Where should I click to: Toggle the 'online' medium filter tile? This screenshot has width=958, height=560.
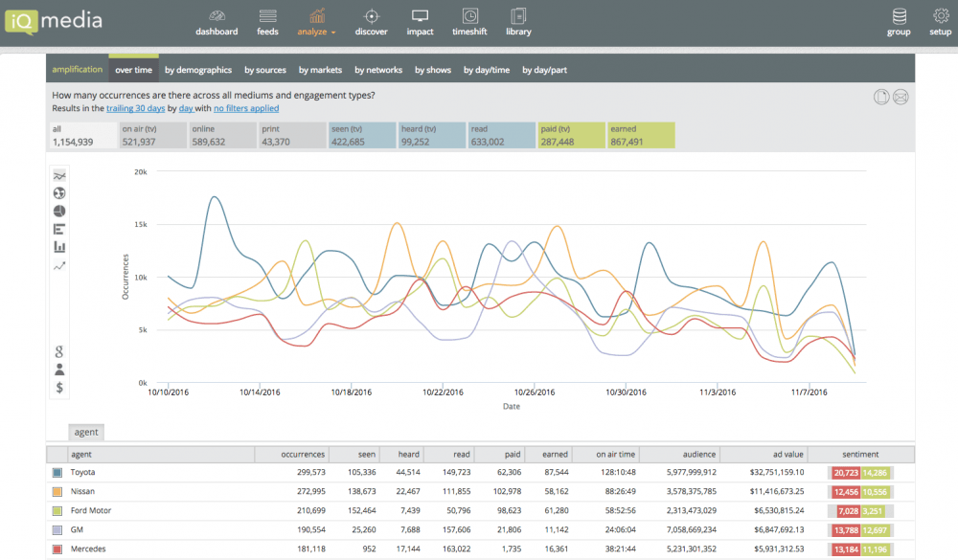click(220, 136)
